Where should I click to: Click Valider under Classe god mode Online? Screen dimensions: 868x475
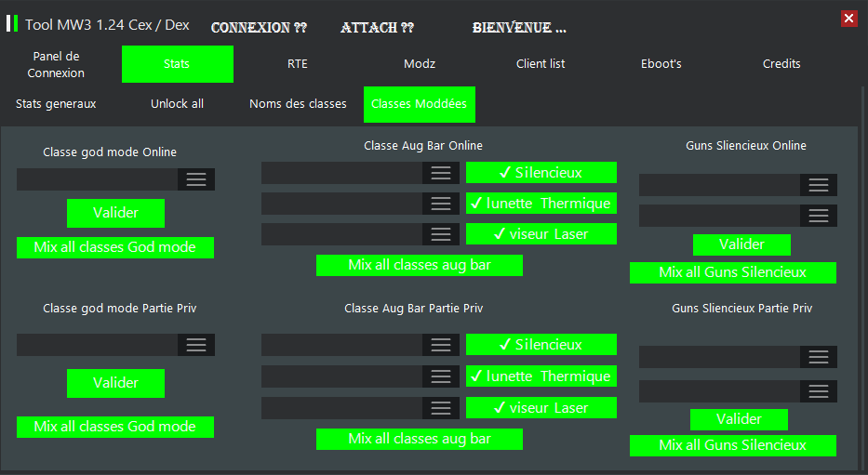115,213
